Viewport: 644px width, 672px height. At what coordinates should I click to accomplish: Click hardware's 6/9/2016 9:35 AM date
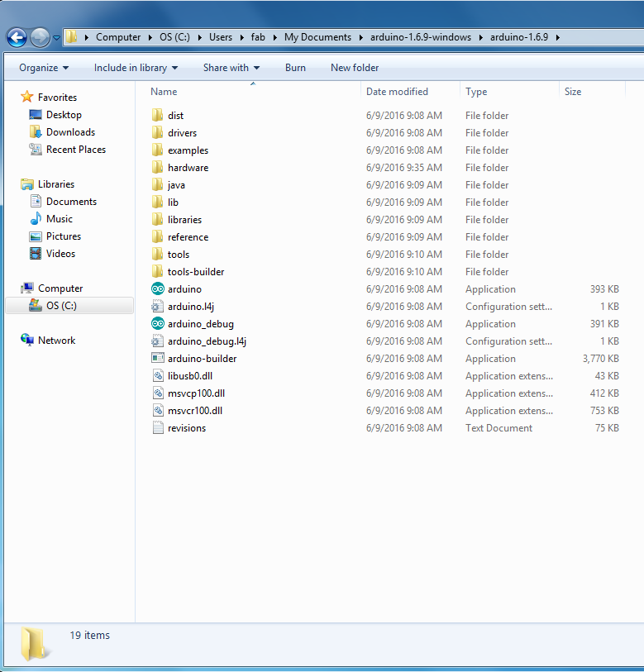click(404, 168)
